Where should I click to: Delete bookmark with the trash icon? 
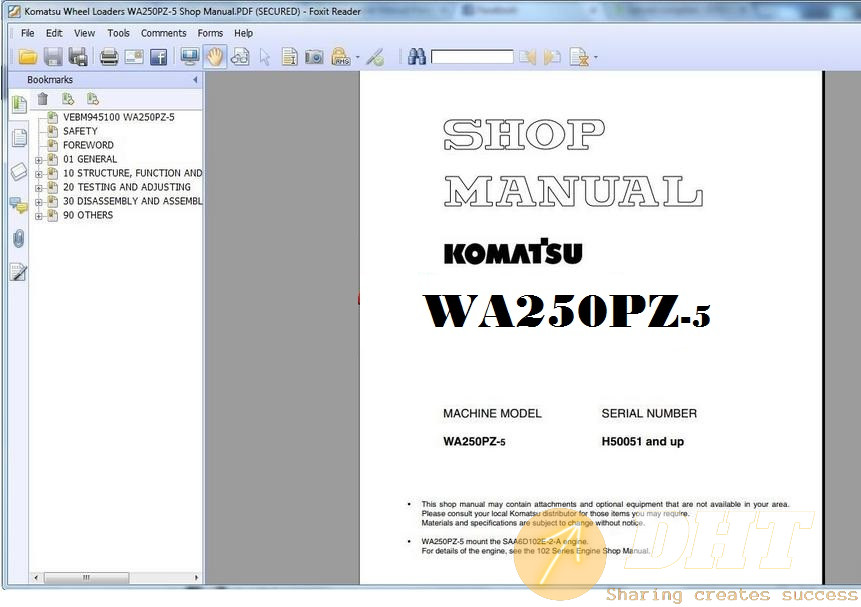click(43, 99)
